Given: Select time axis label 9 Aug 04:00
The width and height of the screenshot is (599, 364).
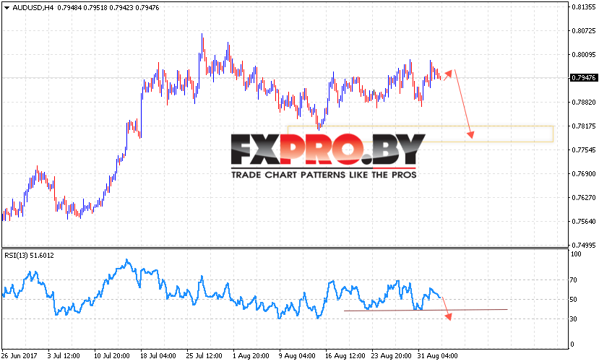Looking at the screenshot, I should click(x=297, y=356).
